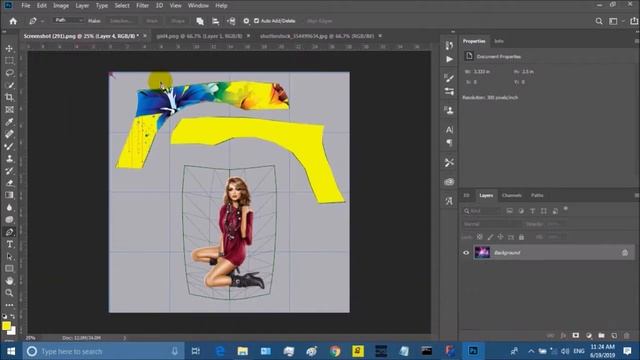Screen dimensions: 640x360
Task: Toggle layer filtering on/off switch
Action: pos(566,209)
